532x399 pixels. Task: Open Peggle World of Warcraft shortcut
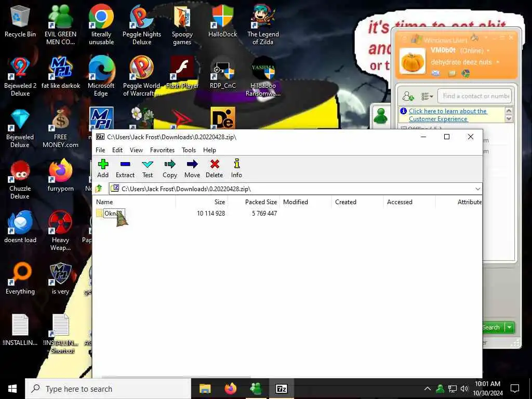click(141, 77)
